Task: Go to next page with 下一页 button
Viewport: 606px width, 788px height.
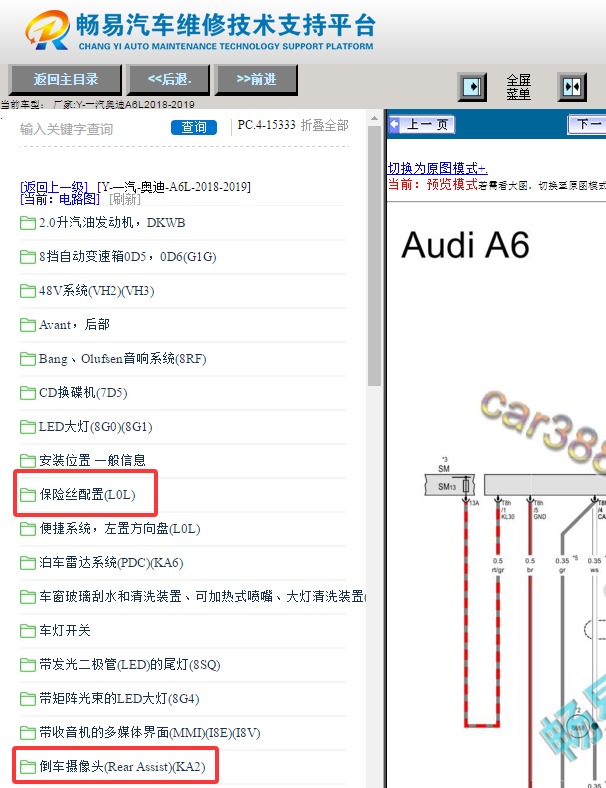Action: pos(587,124)
